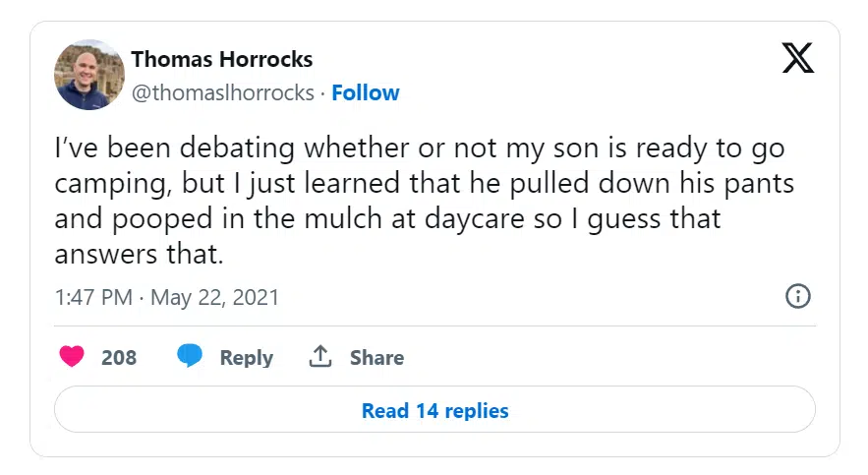Click the Share text label
The image size is (868, 475).
(376, 358)
